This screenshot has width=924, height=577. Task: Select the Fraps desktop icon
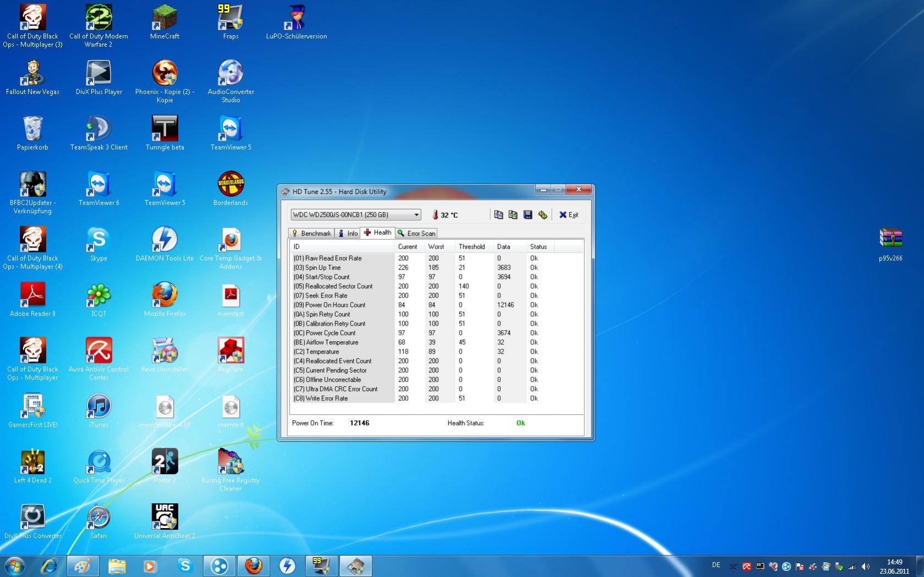pos(231,23)
